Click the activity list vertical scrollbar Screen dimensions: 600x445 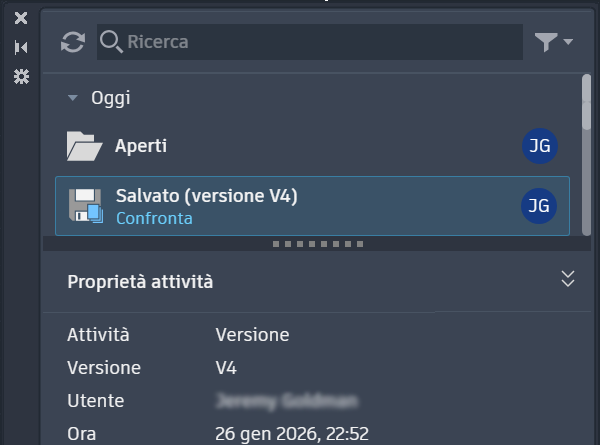(x=586, y=102)
